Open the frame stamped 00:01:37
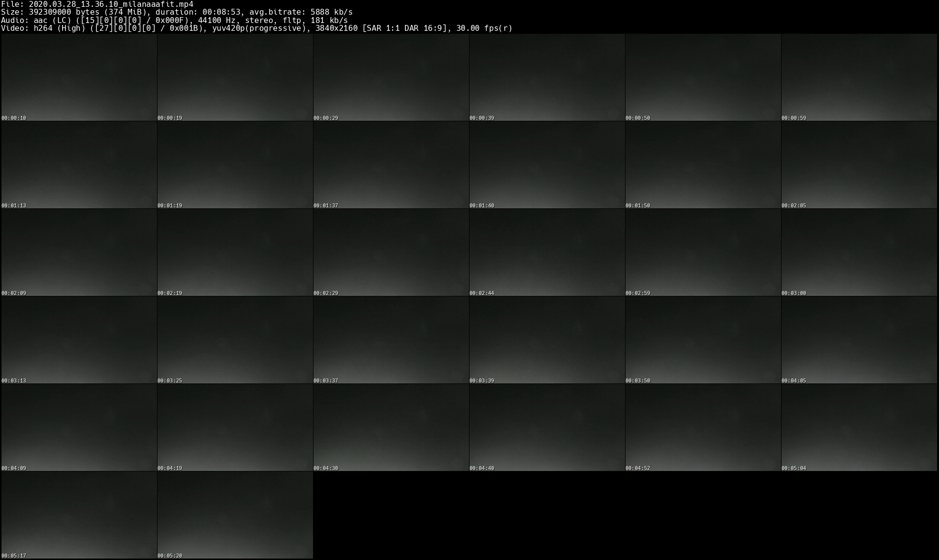939x560 pixels. click(391, 165)
